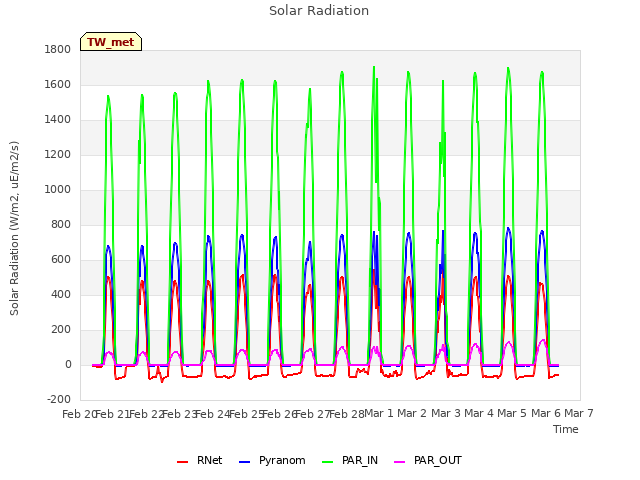Toggle the Pyranom legend entry
640x480 pixels.
pyautogui.click(x=272, y=460)
